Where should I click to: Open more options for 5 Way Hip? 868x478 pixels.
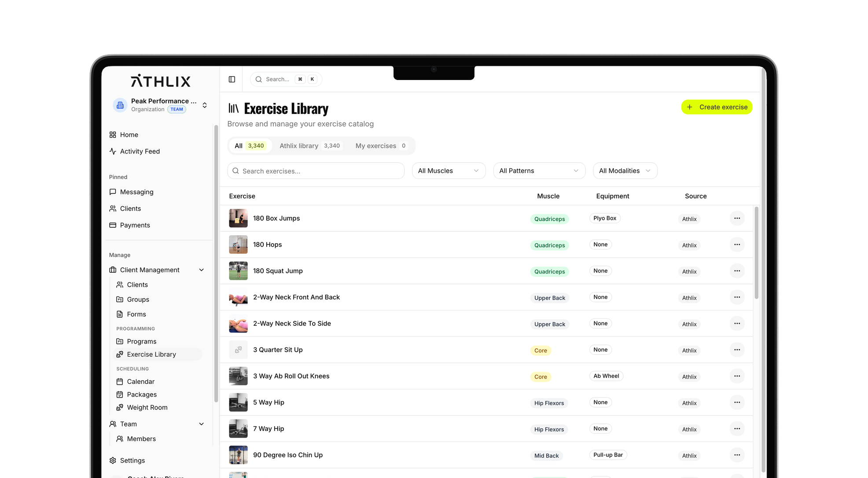click(x=737, y=402)
